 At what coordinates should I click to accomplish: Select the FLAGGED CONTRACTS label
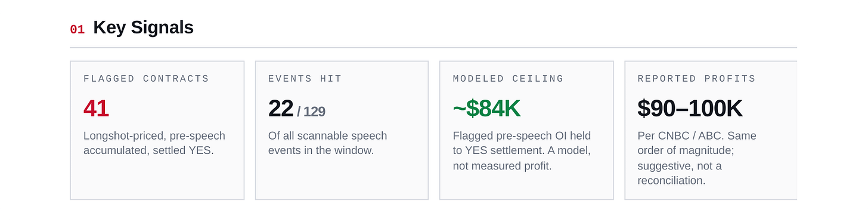click(146, 79)
